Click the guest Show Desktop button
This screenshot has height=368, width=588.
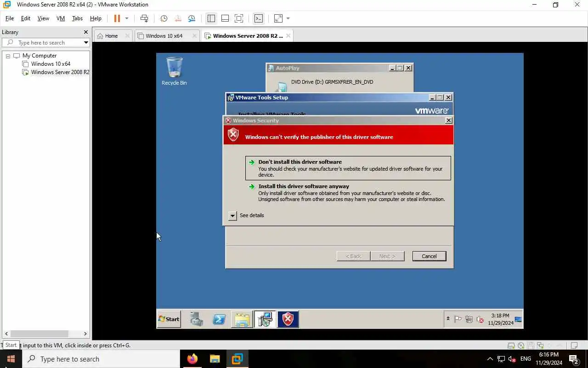(x=518, y=319)
